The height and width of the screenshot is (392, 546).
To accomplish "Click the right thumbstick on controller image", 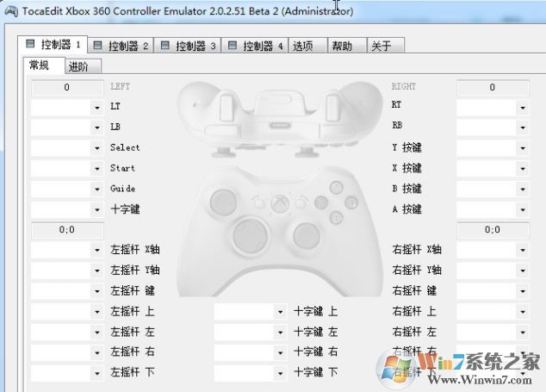I will pyautogui.click(x=307, y=236).
